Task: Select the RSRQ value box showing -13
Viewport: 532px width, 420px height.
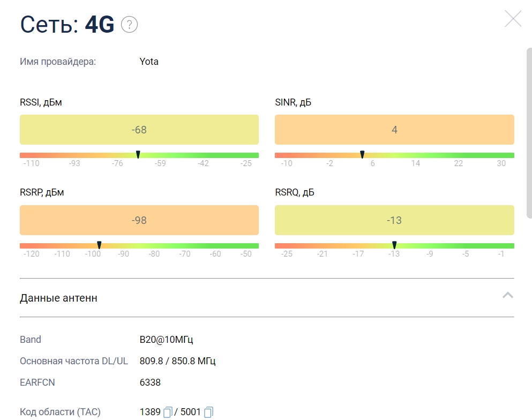Action: click(x=394, y=220)
